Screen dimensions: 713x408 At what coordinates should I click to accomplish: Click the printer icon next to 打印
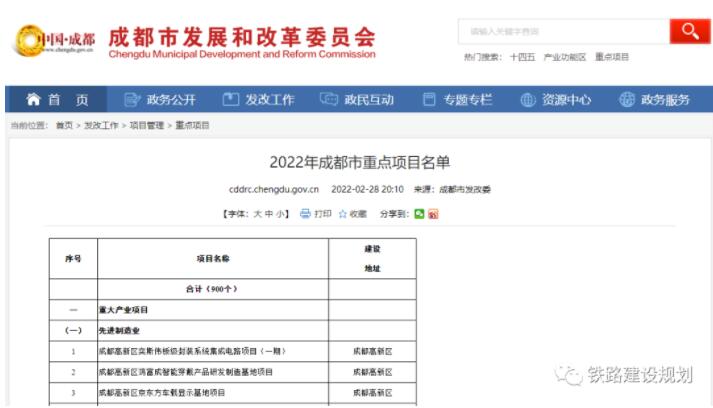coord(305,214)
